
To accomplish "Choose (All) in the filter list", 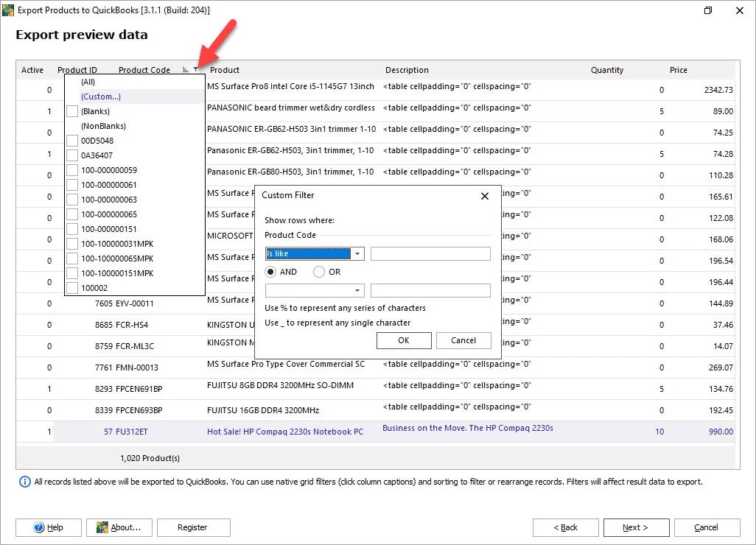I will (88, 82).
